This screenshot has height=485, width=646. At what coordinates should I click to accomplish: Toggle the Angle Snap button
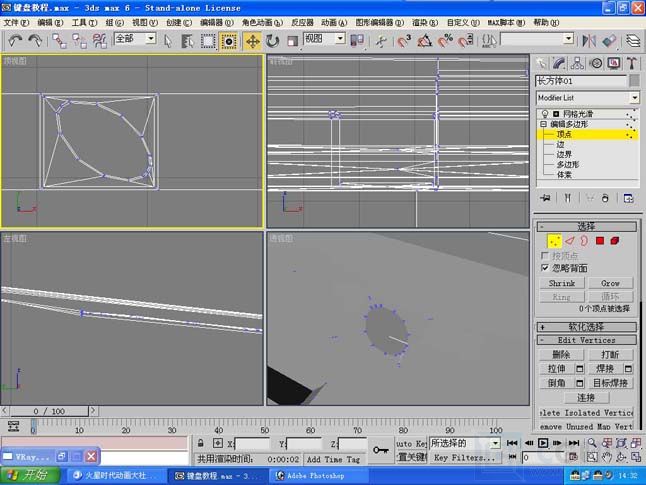[424, 41]
